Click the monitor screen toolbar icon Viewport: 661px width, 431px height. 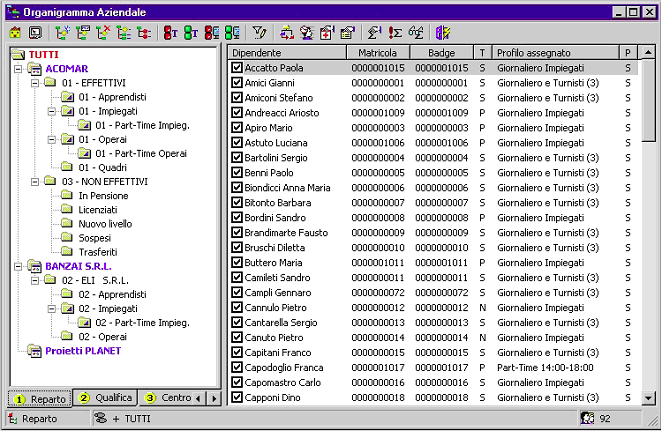click(x=35, y=32)
